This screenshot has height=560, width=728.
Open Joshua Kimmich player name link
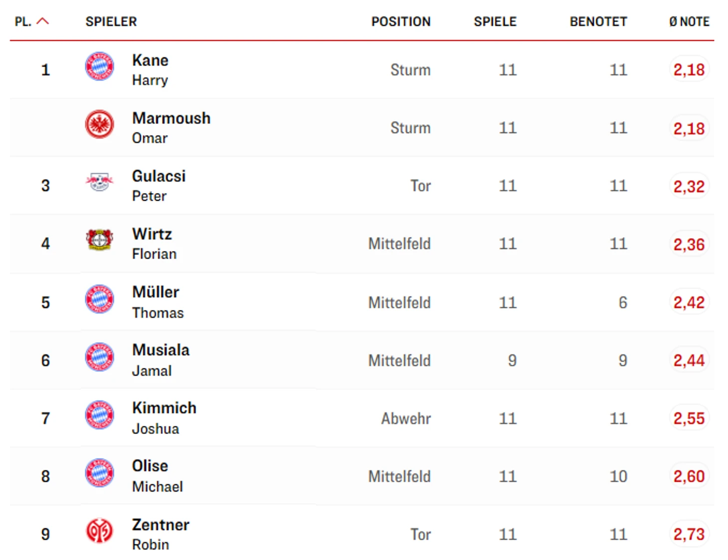click(164, 408)
